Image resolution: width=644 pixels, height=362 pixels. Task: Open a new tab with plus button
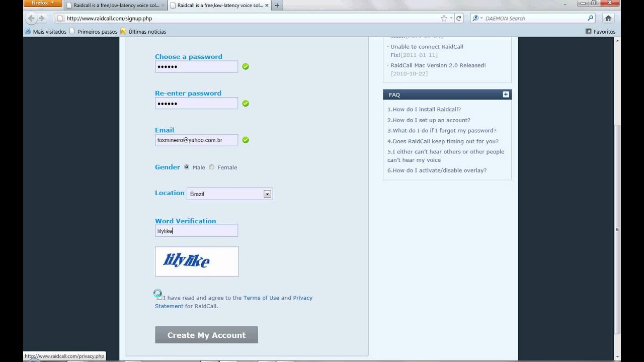coord(277,6)
